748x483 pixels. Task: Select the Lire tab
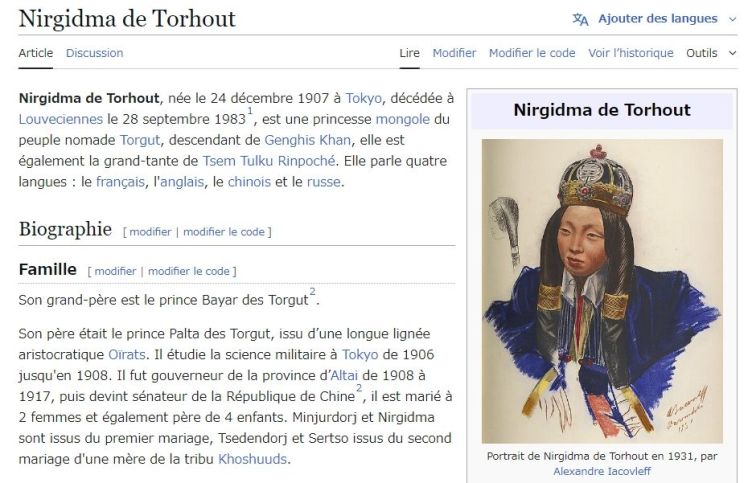point(410,53)
